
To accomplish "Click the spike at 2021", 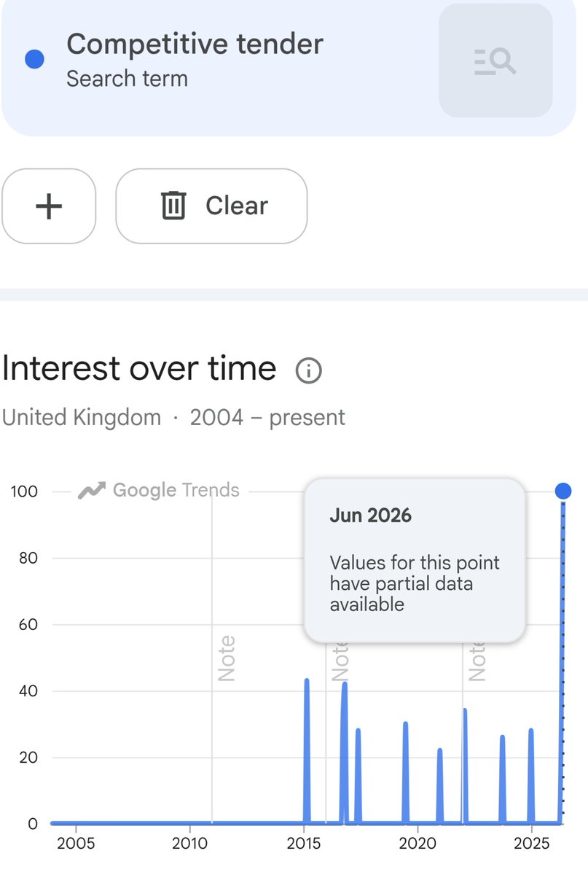I will (x=439, y=786).
